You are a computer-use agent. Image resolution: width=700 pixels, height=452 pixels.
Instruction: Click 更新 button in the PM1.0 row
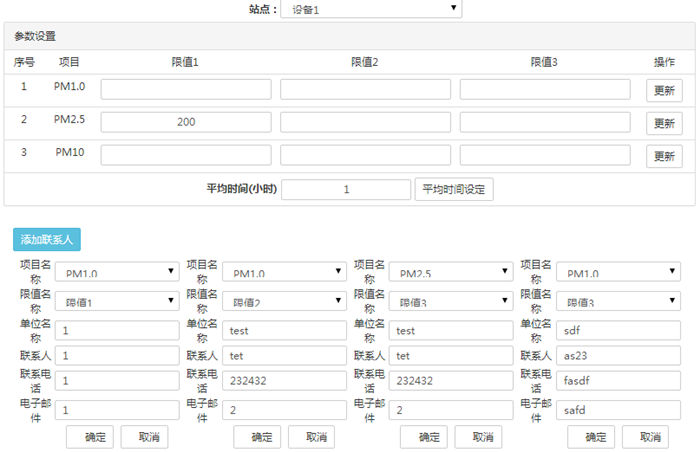coord(664,91)
